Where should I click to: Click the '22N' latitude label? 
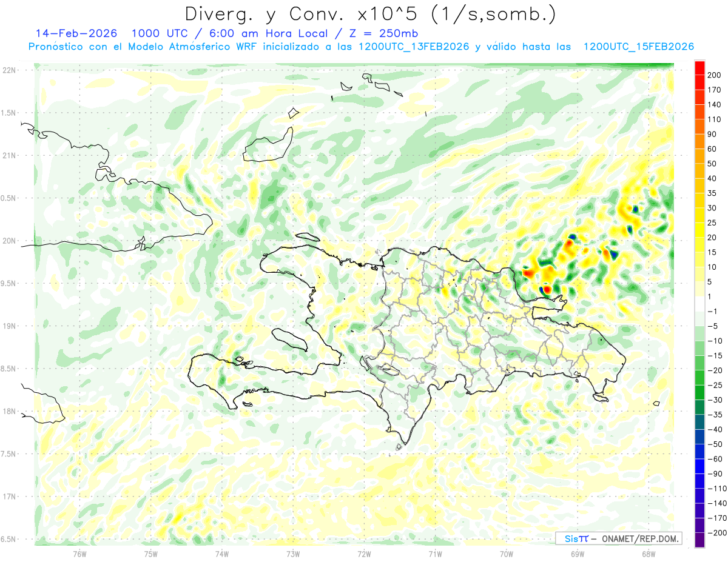coord(9,70)
